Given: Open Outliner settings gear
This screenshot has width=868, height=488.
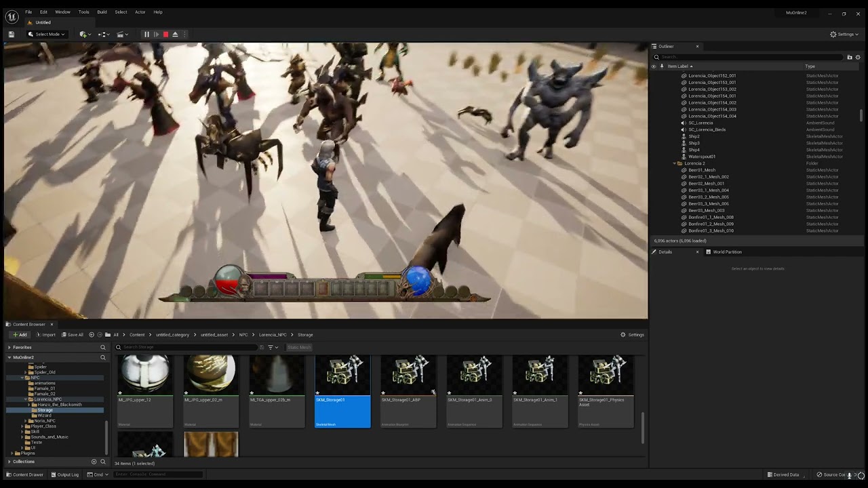Looking at the screenshot, I should 858,58.
